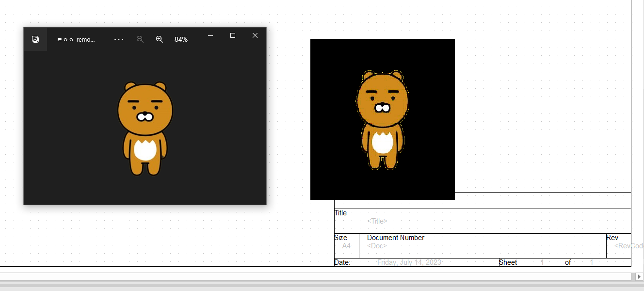Click the Date: label in title block

pyautogui.click(x=342, y=262)
